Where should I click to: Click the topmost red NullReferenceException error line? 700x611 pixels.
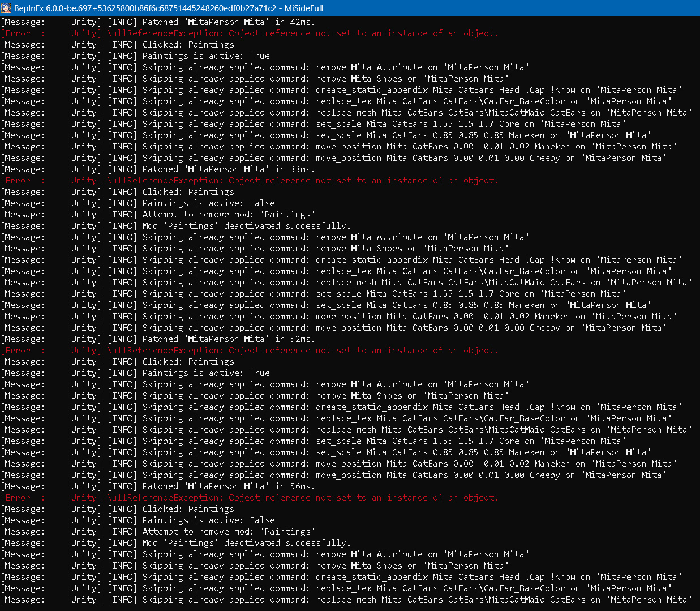[x=302, y=33]
